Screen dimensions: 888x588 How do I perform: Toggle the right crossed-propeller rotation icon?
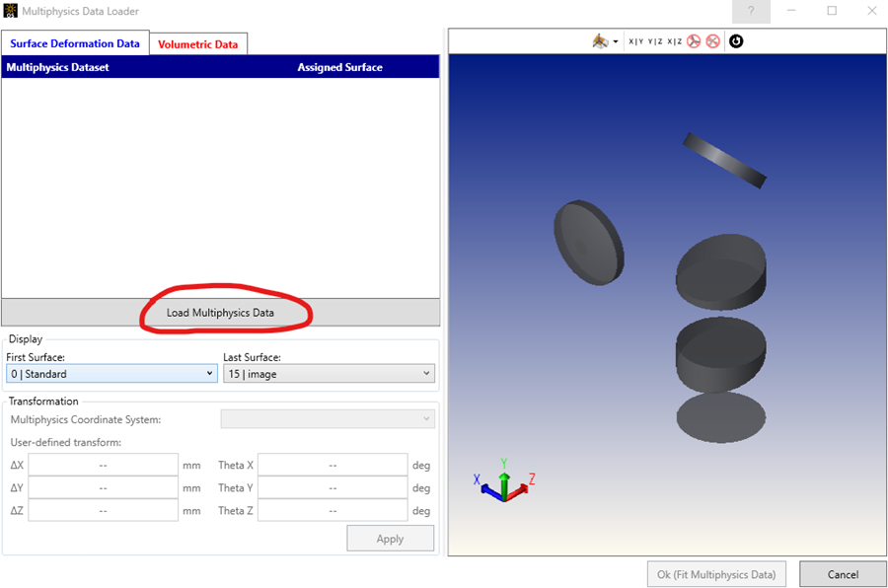coord(713,41)
